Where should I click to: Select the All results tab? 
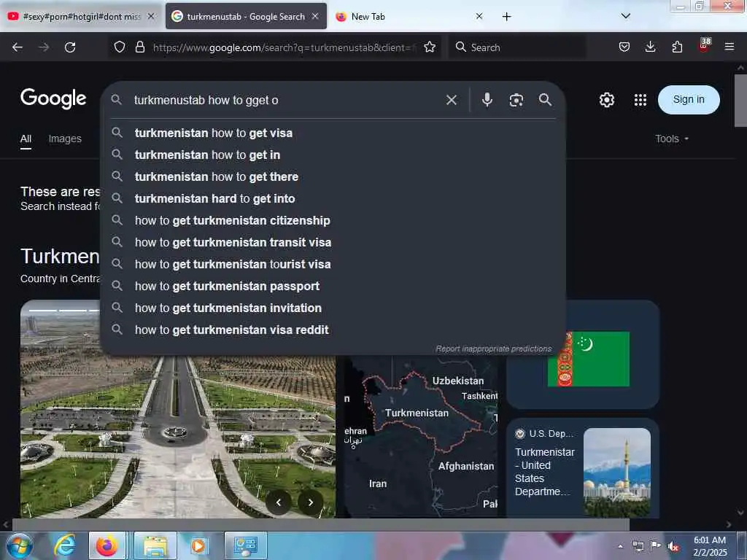pos(26,139)
